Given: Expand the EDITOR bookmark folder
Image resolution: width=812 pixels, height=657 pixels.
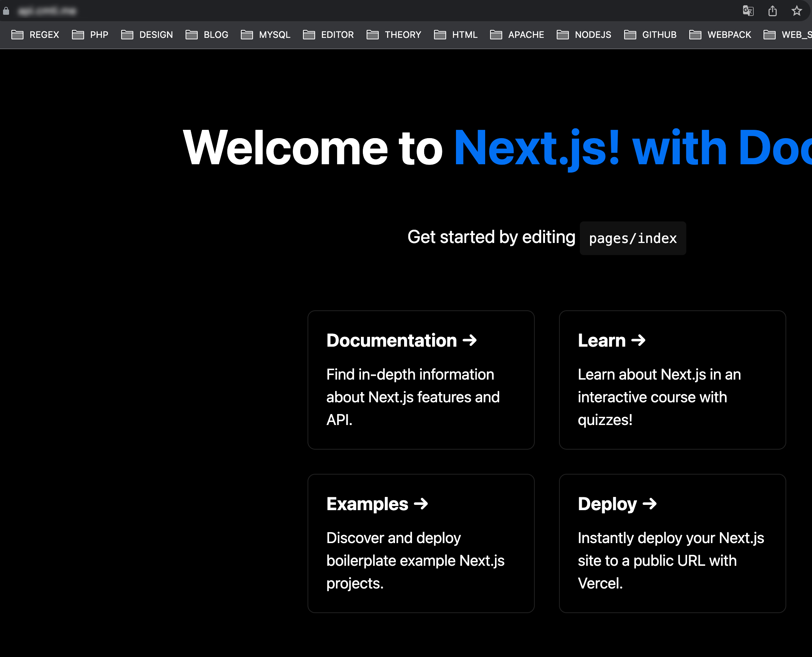Looking at the screenshot, I should pyautogui.click(x=328, y=35).
